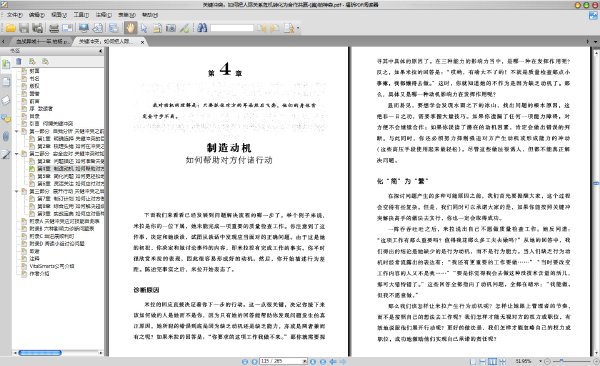Screen dimensions: 600x366
Task: Click the rotate view icon
Action: [x=98, y=28]
